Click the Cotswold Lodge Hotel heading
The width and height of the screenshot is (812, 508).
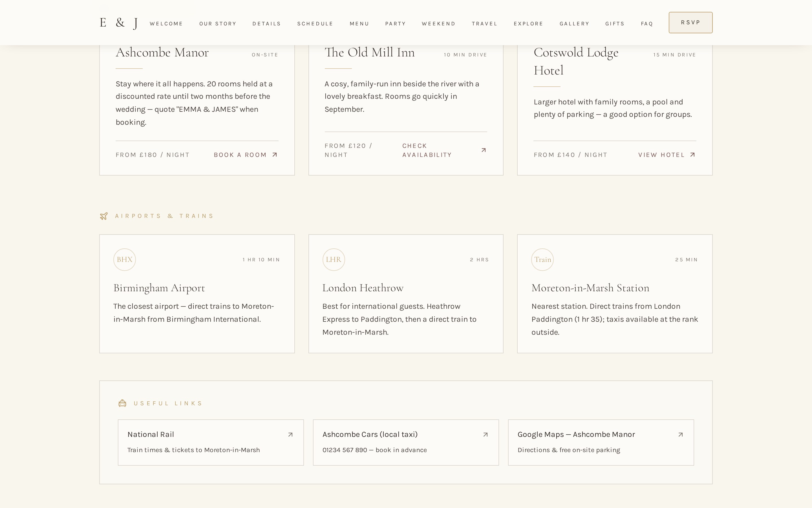point(576,62)
